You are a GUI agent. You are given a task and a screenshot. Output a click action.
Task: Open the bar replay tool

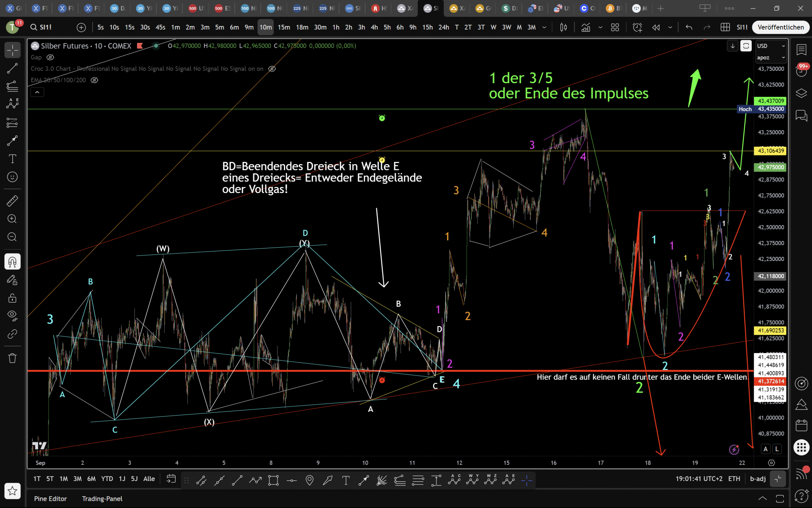coord(655,27)
